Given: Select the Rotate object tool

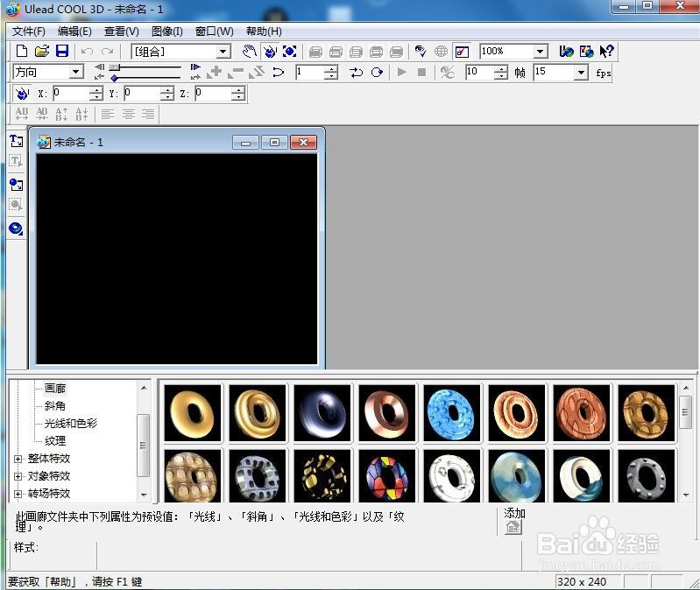Looking at the screenshot, I should [x=270, y=52].
